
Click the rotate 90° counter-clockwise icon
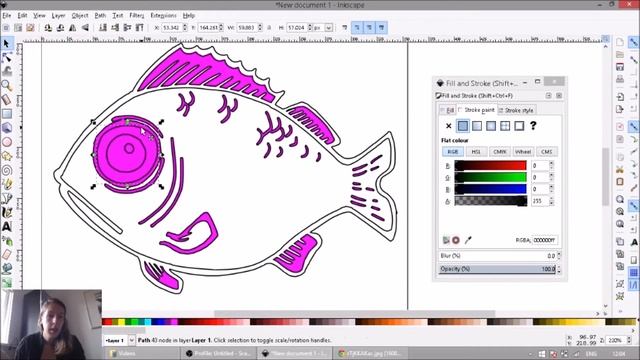click(48, 28)
